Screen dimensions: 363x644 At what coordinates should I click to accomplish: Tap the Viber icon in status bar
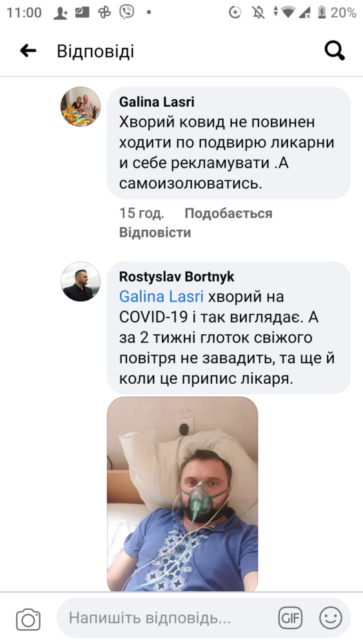click(x=127, y=12)
